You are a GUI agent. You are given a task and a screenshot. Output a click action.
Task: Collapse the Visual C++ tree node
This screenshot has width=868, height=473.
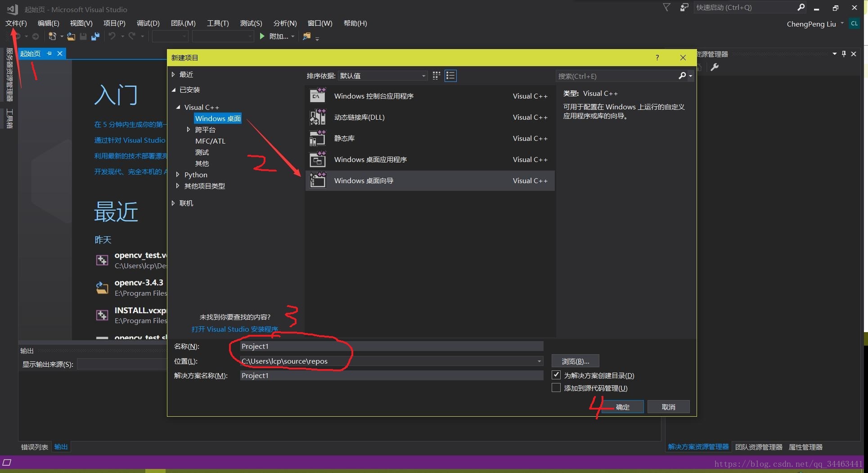178,107
